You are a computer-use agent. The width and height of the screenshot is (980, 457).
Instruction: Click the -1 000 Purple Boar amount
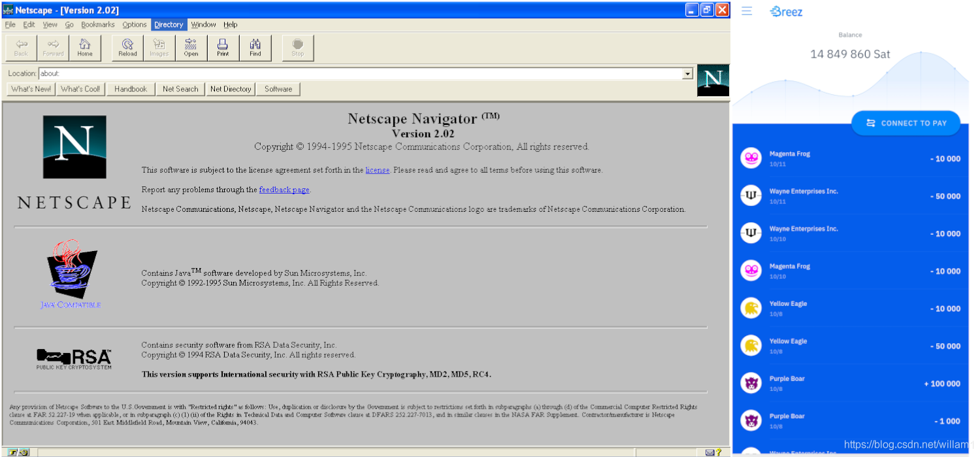coord(947,421)
